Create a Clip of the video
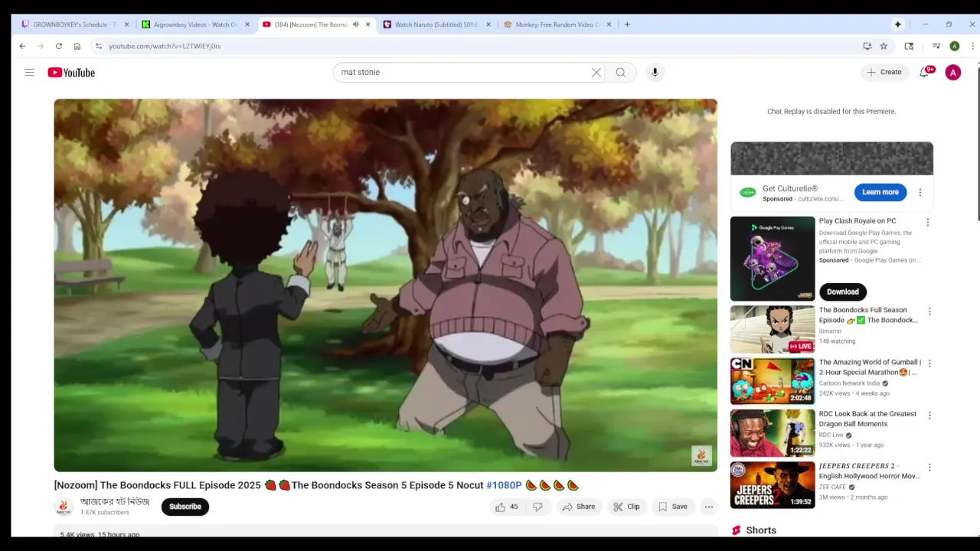This screenshot has height=551, width=980. click(x=626, y=507)
